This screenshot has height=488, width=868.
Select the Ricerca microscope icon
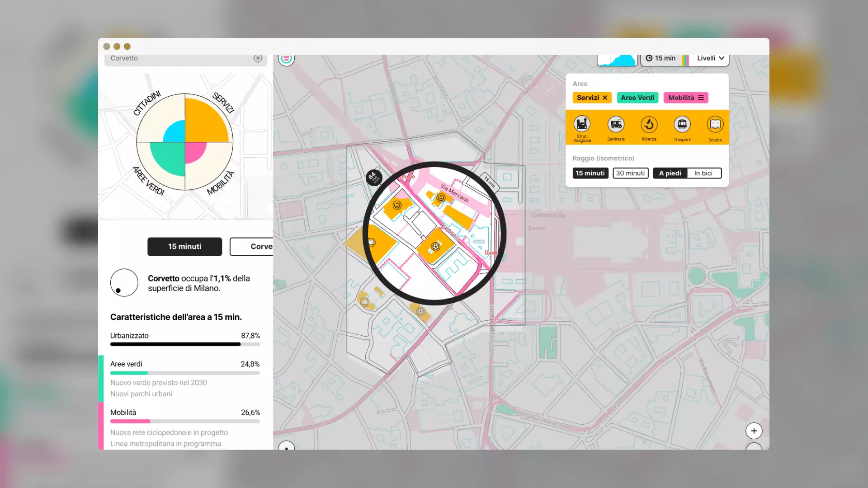point(649,124)
